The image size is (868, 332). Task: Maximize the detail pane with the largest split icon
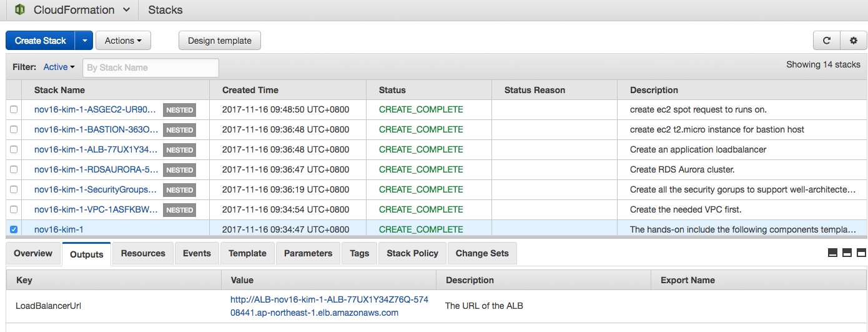(x=861, y=253)
